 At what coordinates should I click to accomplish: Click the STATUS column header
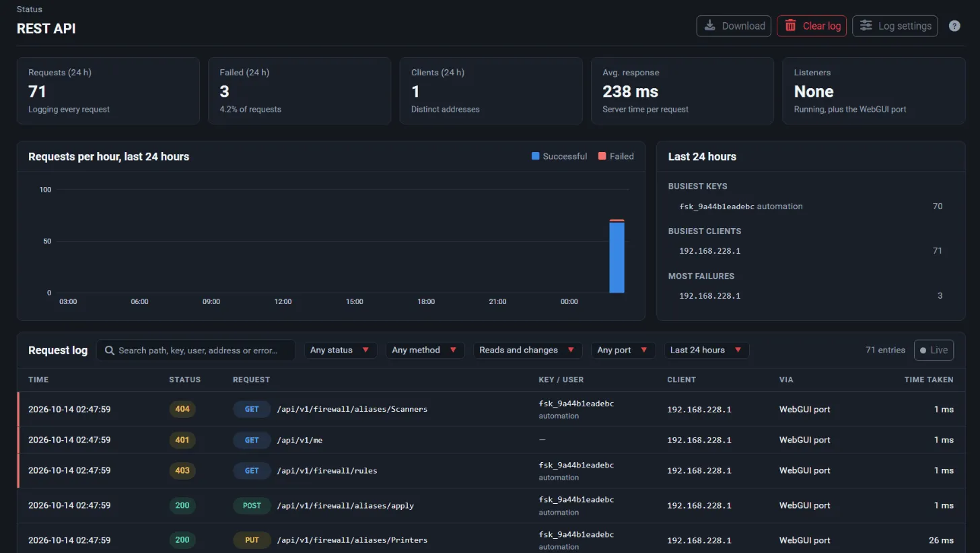coord(184,379)
